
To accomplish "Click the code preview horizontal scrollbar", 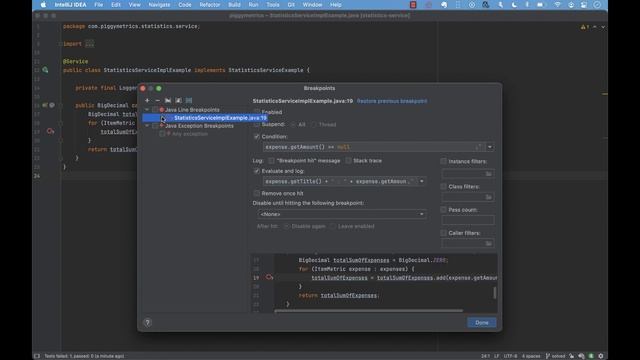I will point(369,311).
